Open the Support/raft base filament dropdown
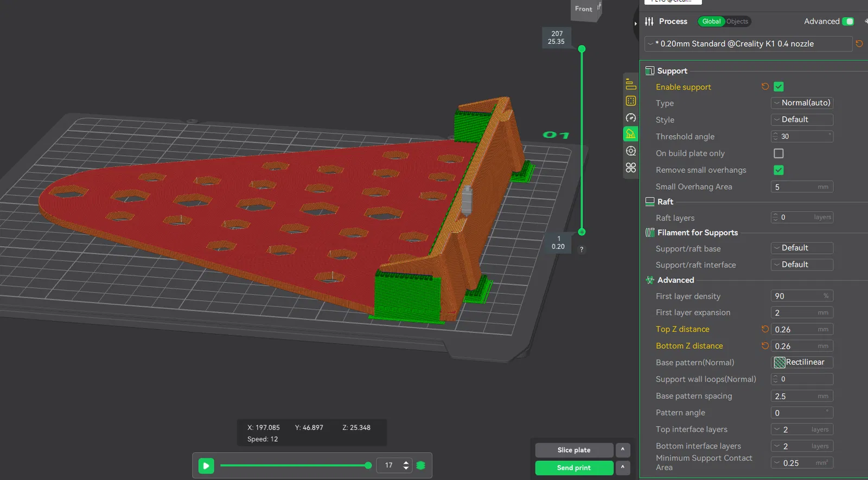This screenshot has width=868, height=480. [x=802, y=248]
